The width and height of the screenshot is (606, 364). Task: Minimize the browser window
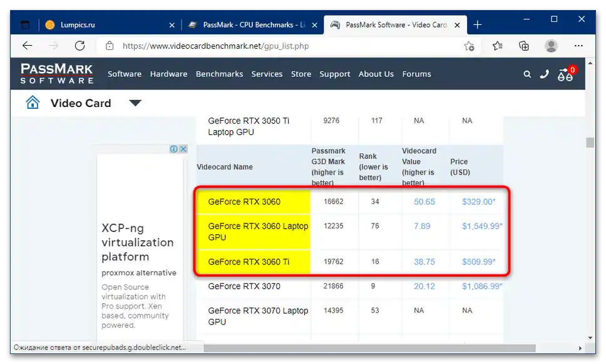[x=526, y=19]
